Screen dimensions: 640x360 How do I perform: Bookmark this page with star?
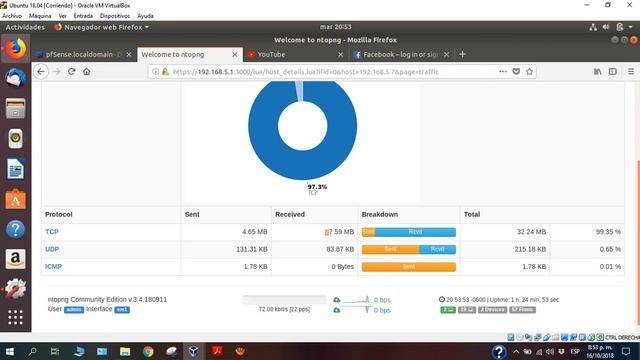[x=529, y=71]
